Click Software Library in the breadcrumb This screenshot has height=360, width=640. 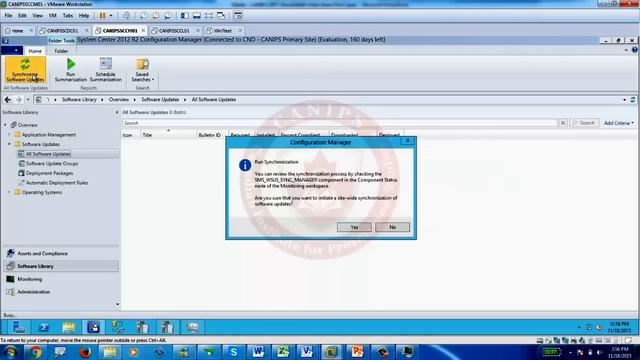[x=79, y=100]
